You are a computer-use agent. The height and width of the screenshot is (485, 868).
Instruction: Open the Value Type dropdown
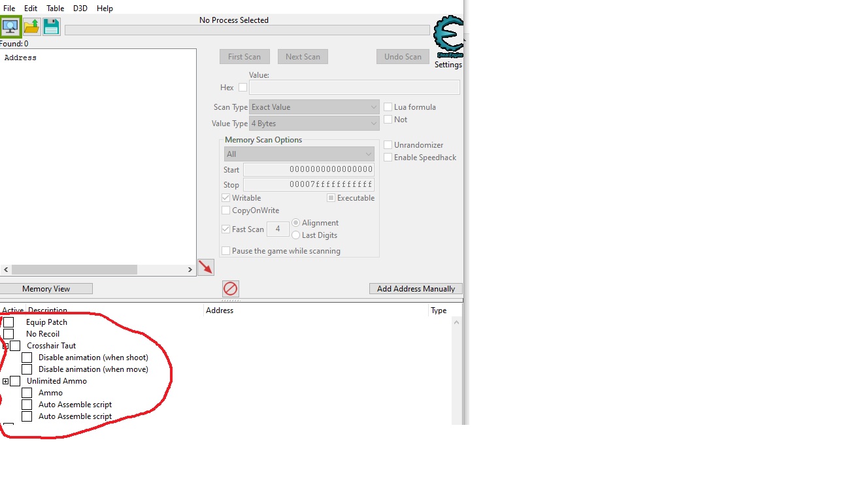pos(314,124)
